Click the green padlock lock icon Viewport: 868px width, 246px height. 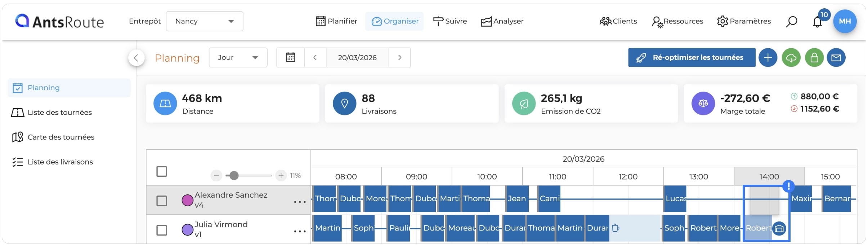tap(814, 58)
